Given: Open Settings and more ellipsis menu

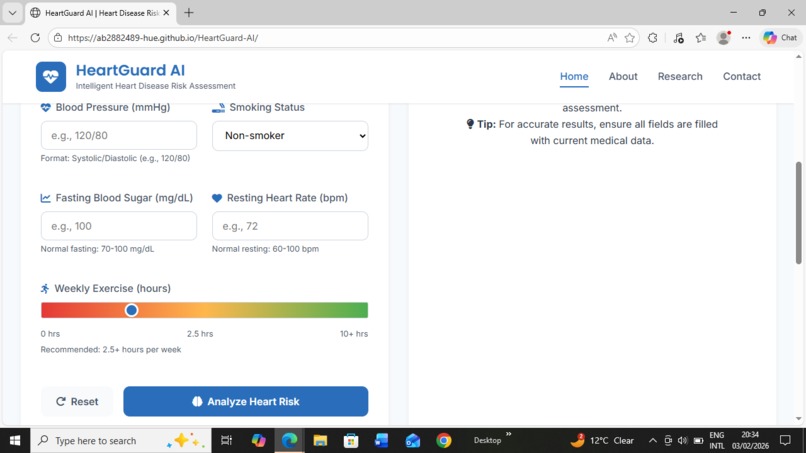Looking at the screenshot, I should 746,38.
